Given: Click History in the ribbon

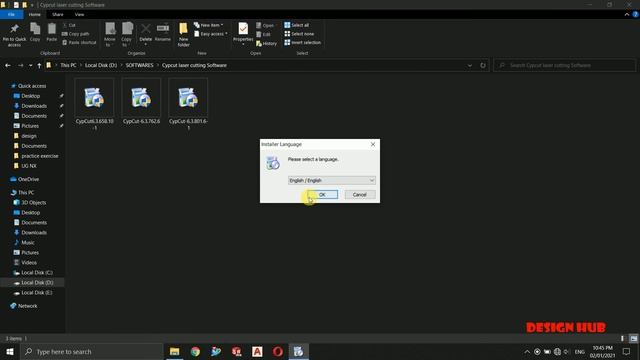Looking at the screenshot, I should 267,43.
